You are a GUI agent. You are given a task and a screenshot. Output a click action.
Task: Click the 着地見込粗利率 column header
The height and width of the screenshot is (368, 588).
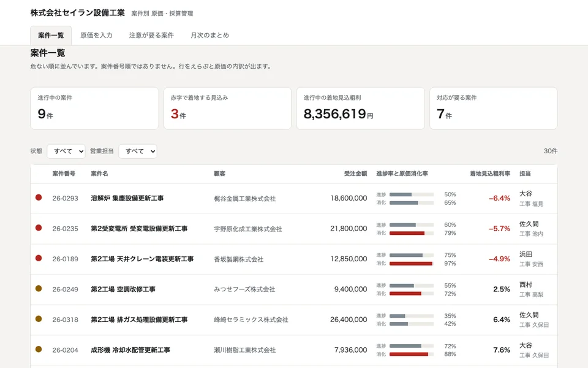pyautogui.click(x=490, y=174)
